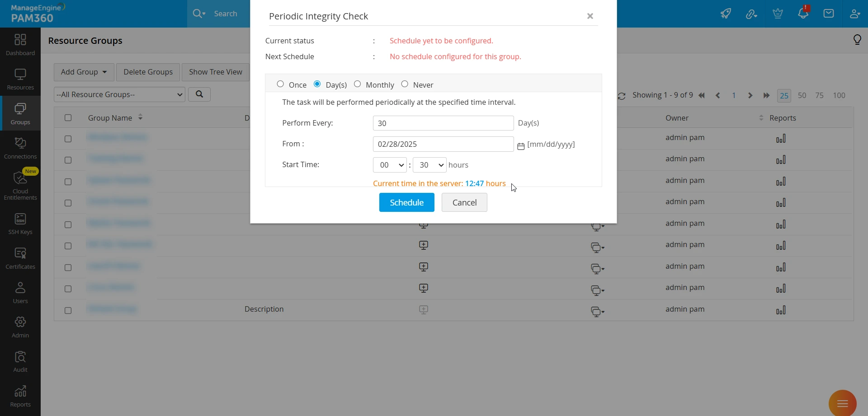Click the lightbulb tips icon
The width and height of the screenshot is (868, 416).
pyautogui.click(x=857, y=40)
